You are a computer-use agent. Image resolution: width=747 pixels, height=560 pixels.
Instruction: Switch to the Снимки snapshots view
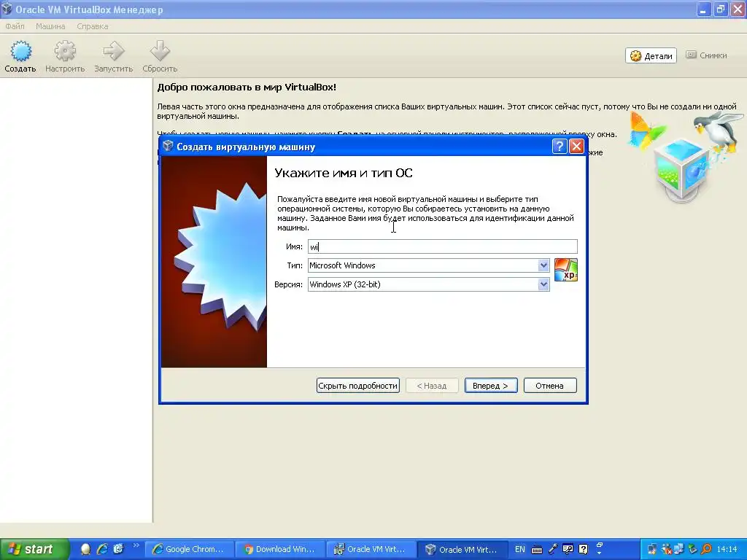(706, 55)
